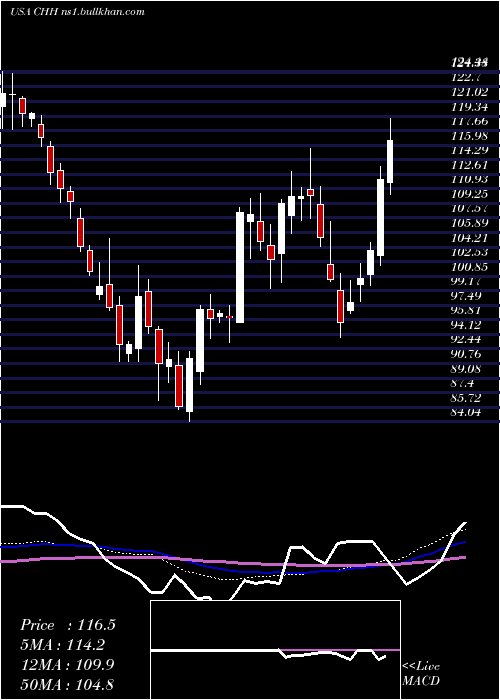Click the 107.57 price level label
The image size is (500, 700).
470,208
